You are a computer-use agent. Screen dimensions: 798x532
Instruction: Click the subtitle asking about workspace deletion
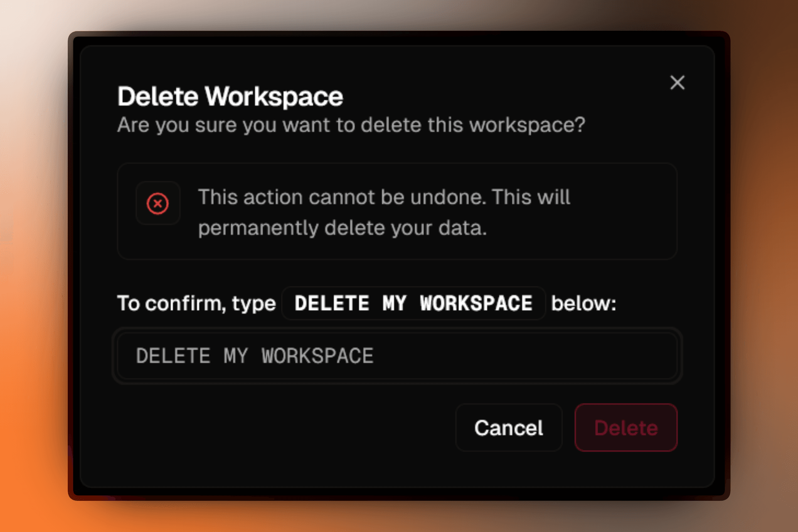point(351,125)
